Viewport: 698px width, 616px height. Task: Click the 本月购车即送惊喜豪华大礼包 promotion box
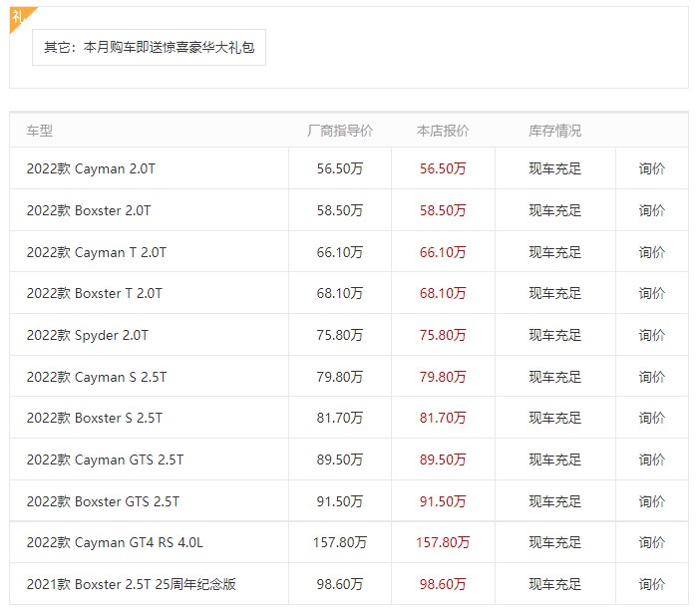150,47
